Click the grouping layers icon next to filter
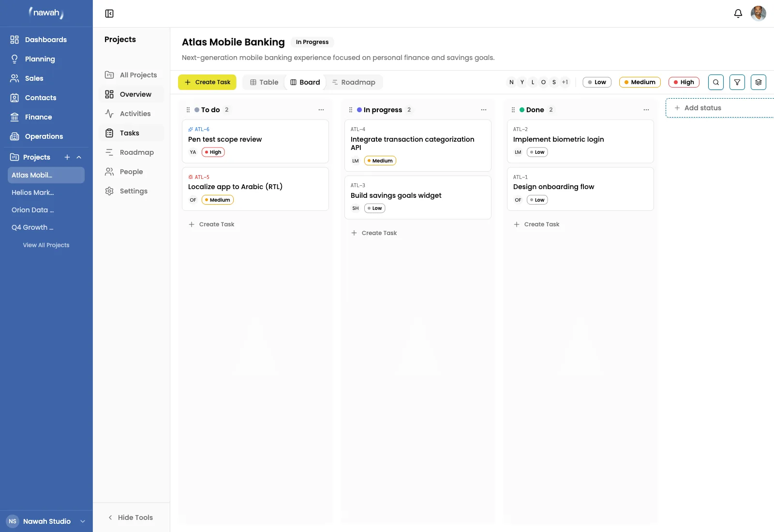 [759, 82]
